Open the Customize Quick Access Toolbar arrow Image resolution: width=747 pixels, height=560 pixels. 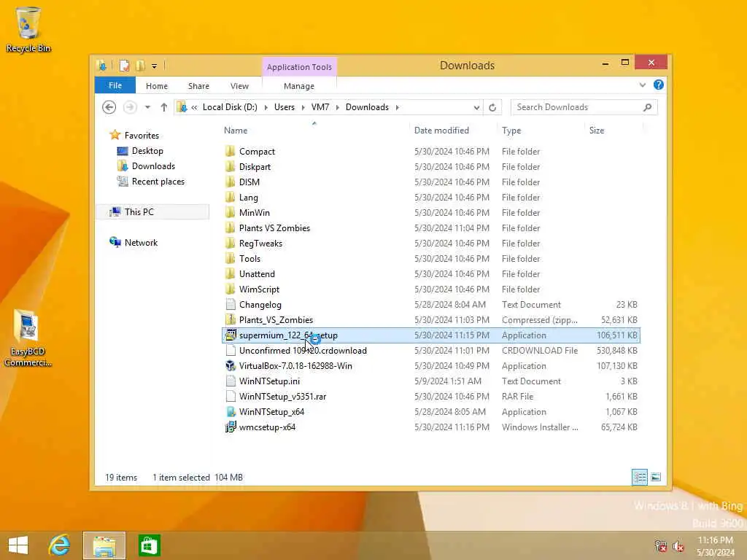[155, 66]
